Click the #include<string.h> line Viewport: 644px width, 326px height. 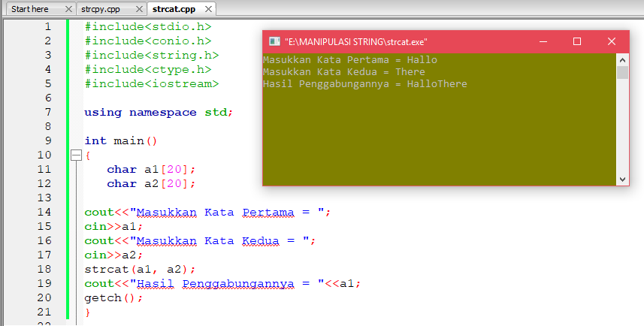pyautogui.click(x=152, y=55)
